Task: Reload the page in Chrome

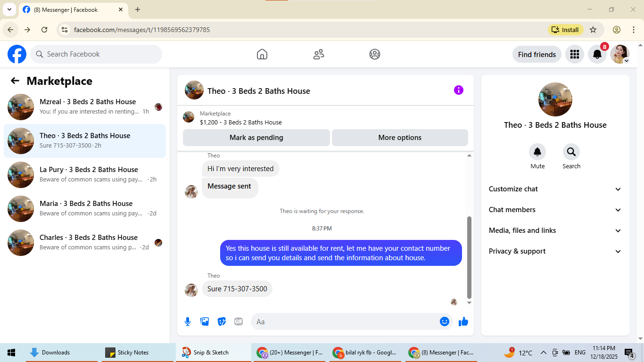Action: point(44,30)
